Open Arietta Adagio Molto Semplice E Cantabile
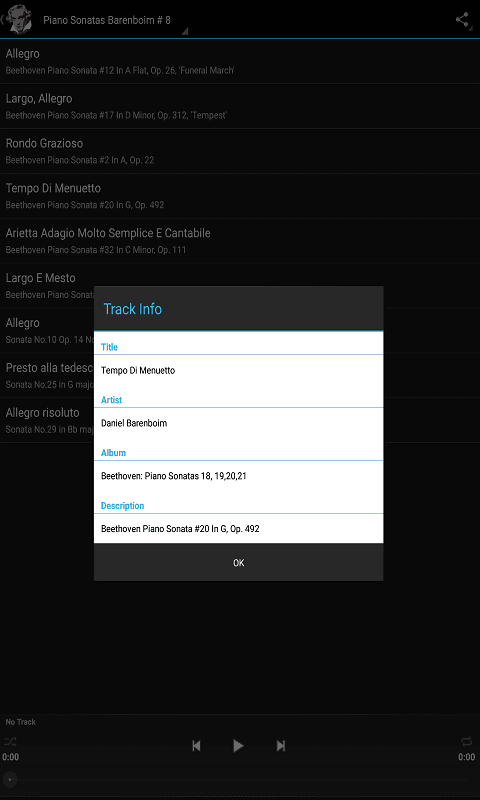This screenshot has height=800, width=480. point(240,241)
